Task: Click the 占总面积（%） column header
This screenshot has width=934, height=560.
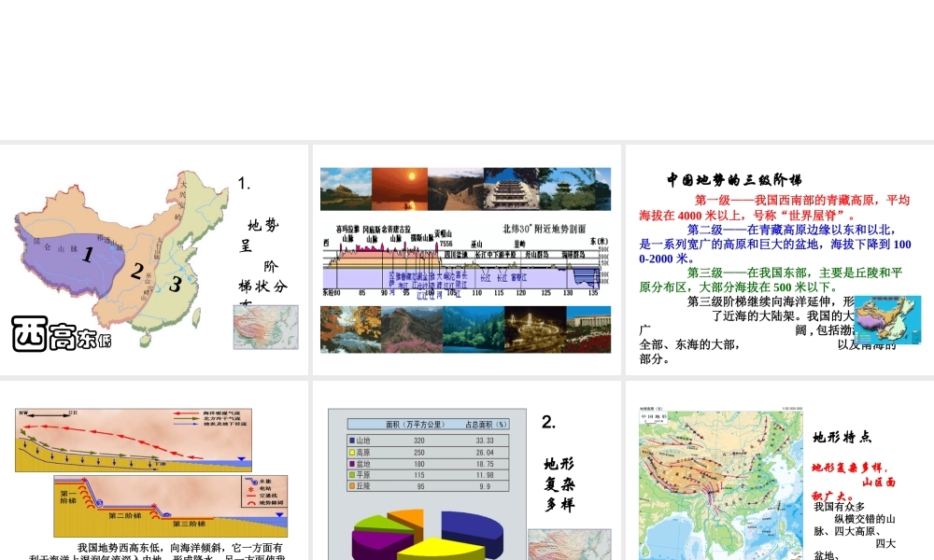Action: 486,425
